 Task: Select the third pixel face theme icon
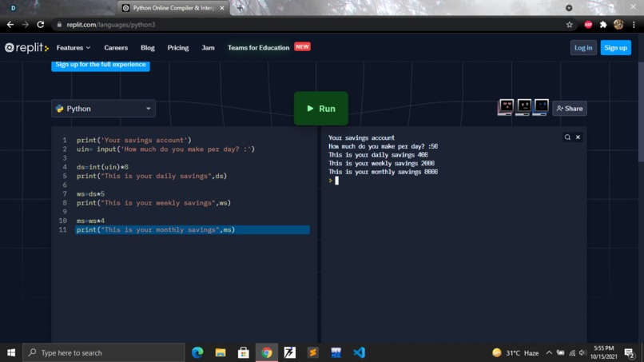pyautogui.click(x=541, y=107)
